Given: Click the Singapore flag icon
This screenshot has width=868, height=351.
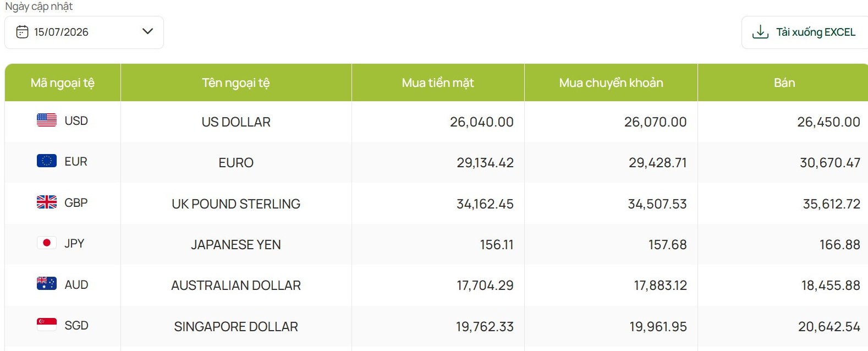Looking at the screenshot, I should click(47, 325).
